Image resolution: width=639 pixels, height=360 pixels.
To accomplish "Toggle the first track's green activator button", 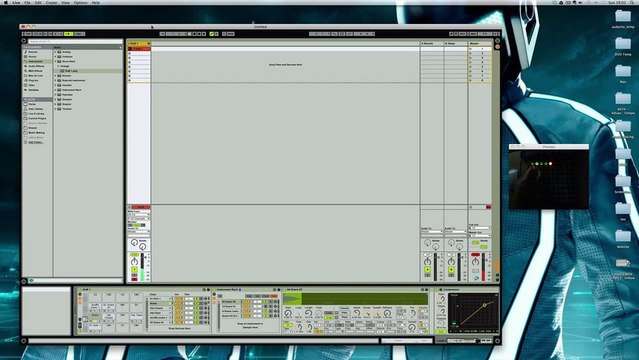I will click(134, 269).
